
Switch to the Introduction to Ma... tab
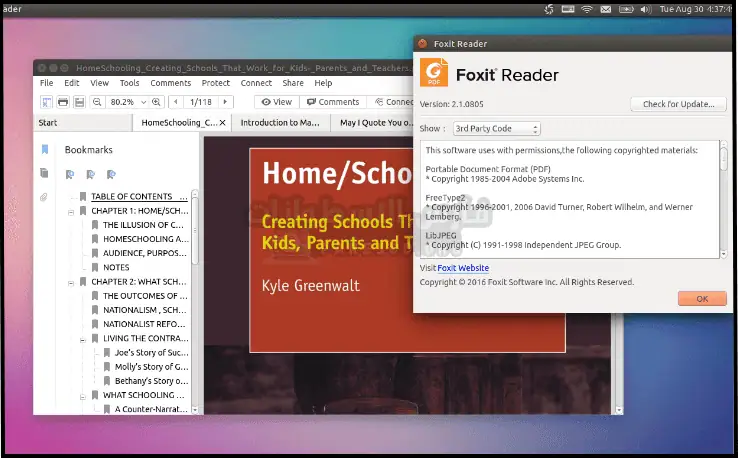280,123
